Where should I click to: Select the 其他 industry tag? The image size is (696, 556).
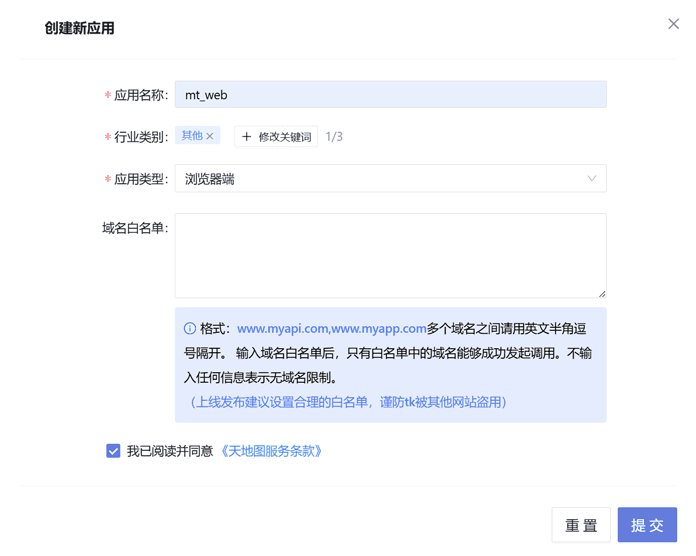(192, 136)
